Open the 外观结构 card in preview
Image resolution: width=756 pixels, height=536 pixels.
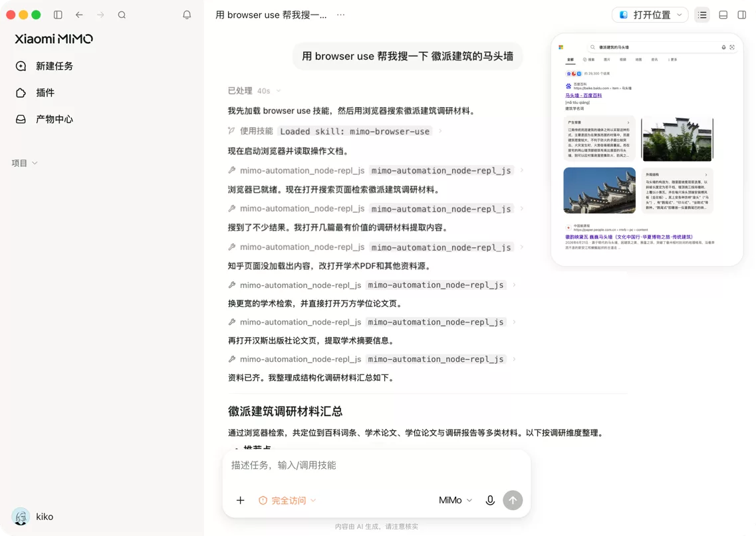click(677, 190)
